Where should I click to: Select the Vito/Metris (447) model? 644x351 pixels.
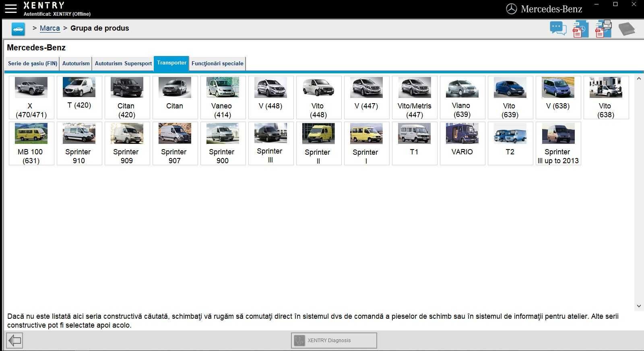[415, 98]
